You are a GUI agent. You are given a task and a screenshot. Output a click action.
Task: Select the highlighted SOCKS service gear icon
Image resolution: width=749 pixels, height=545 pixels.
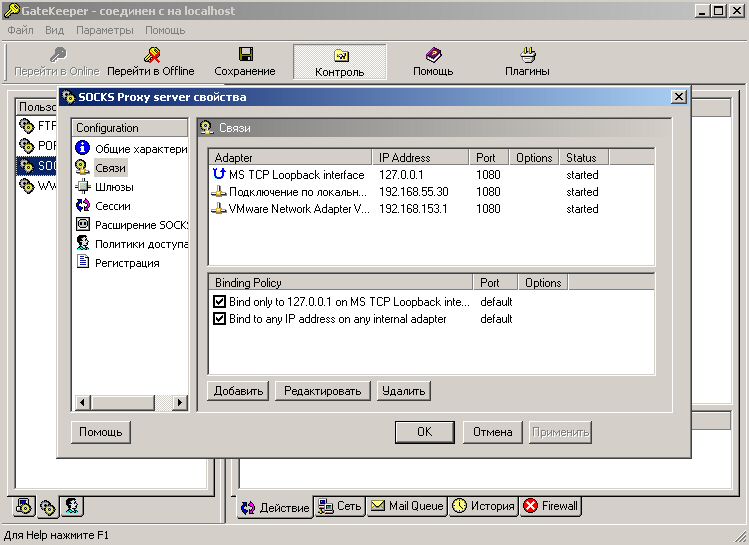27,166
